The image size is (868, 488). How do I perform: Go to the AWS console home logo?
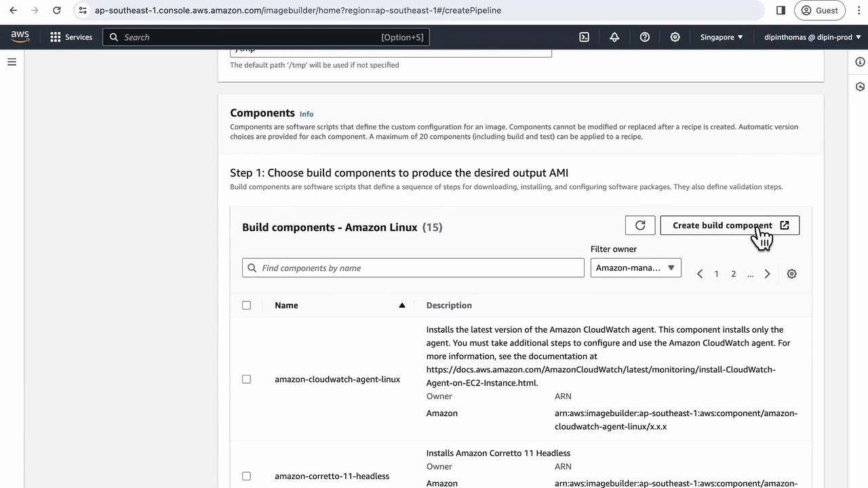click(20, 37)
